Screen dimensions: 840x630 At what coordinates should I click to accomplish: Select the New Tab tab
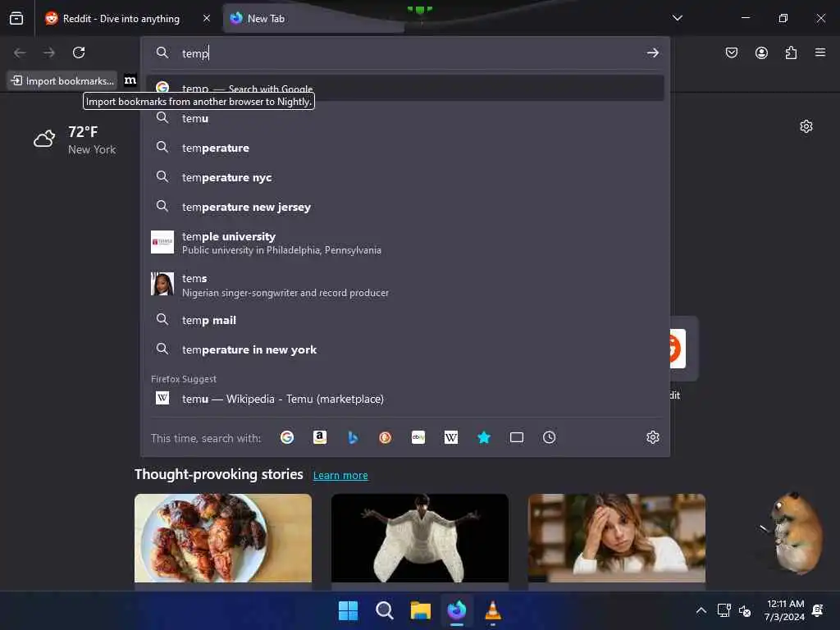pyautogui.click(x=313, y=18)
